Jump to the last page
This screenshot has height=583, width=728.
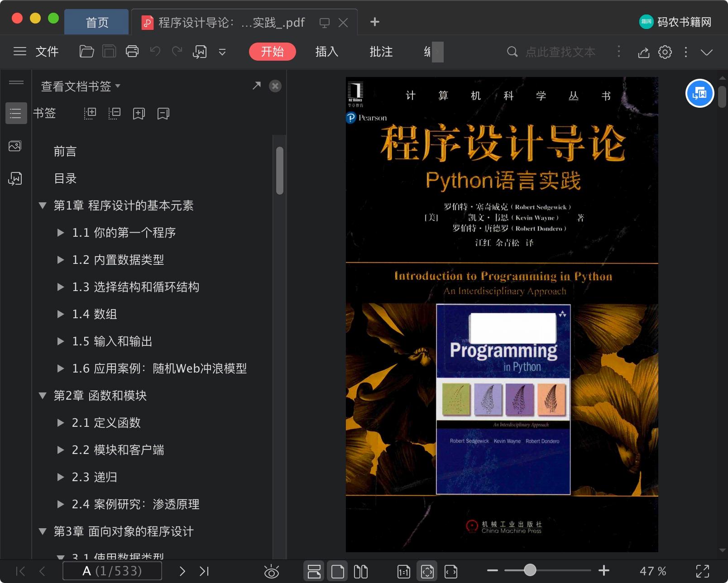204,571
